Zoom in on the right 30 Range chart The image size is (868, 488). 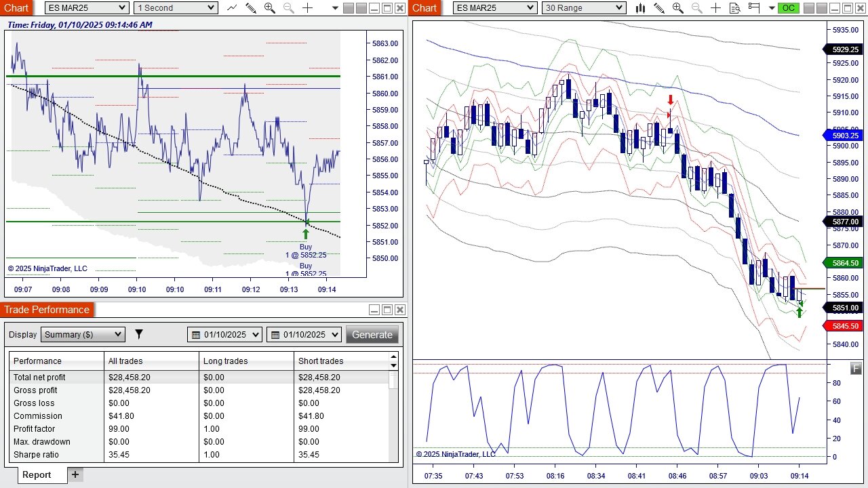click(678, 8)
